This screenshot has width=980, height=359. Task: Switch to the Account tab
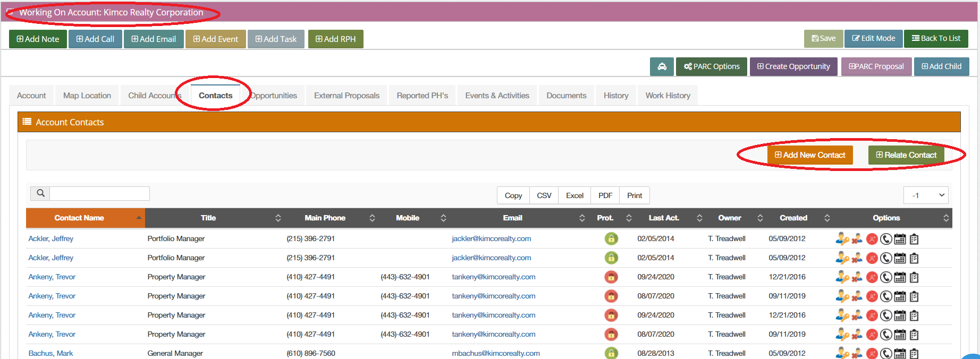tap(31, 96)
